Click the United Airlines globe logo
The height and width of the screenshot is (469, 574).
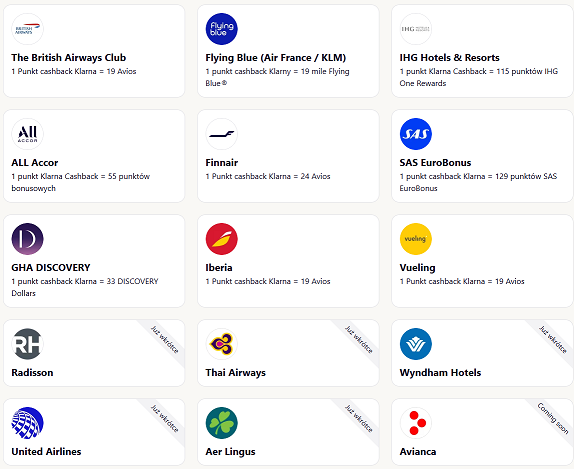(x=27, y=423)
